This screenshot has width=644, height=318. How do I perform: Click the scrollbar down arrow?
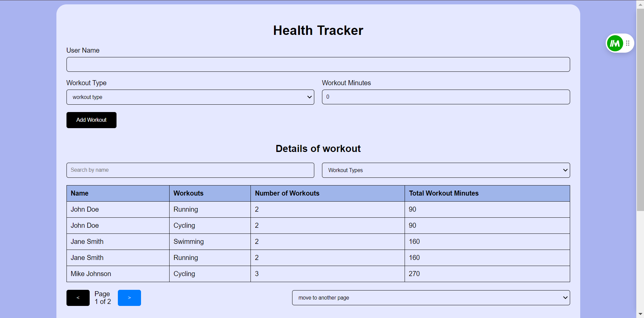pyautogui.click(x=640, y=314)
